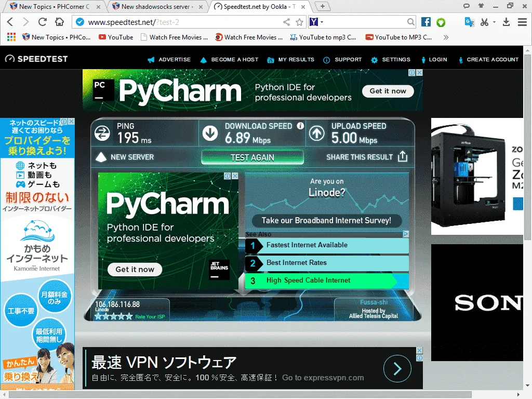The image size is (532, 399).
Task: Open the ADVERTISE menu item
Action: [169, 60]
